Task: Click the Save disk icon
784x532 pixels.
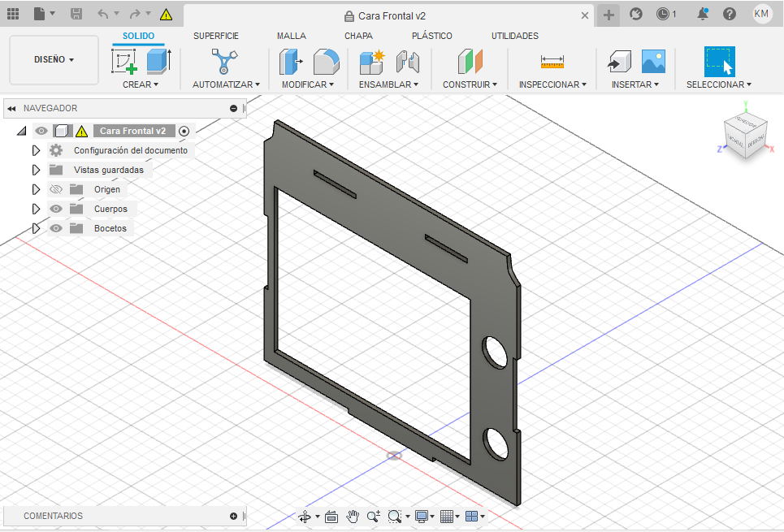Action: 76,14
